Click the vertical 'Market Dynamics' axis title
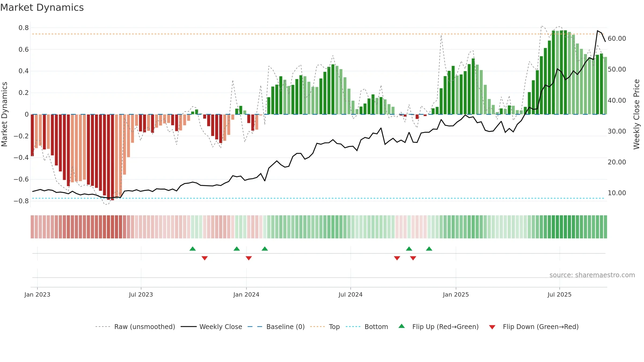644x362 pixels. 4,114
